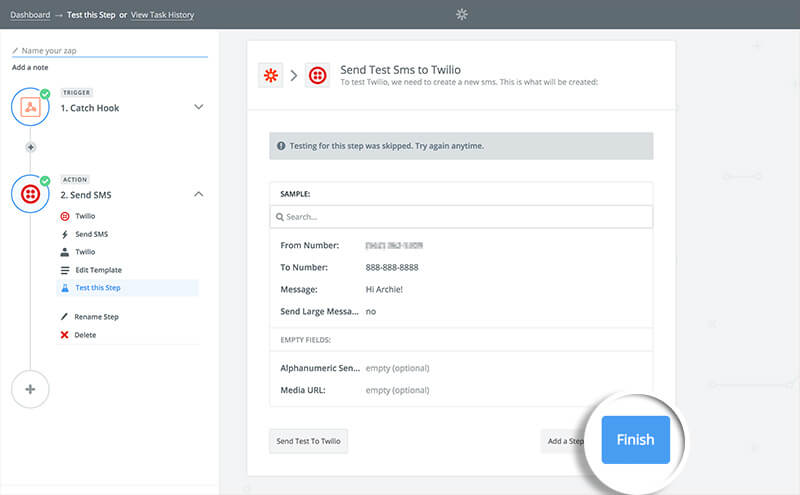Click green checkmark on Catch Hook step
The image size is (800, 495).
[45, 94]
